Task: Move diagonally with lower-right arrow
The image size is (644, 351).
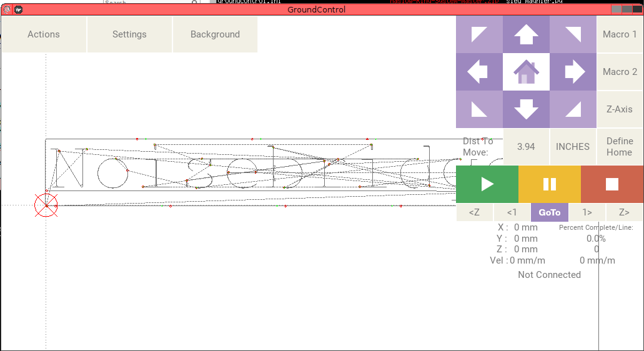Action: coord(573,109)
